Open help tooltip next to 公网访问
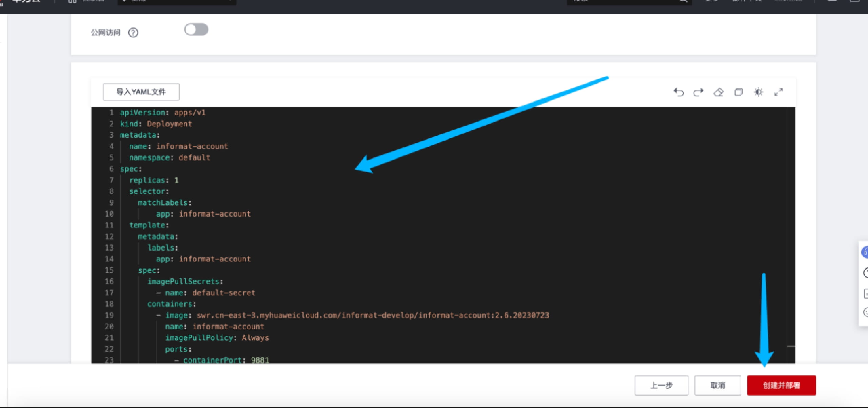The height and width of the screenshot is (408, 868). [133, 33]
